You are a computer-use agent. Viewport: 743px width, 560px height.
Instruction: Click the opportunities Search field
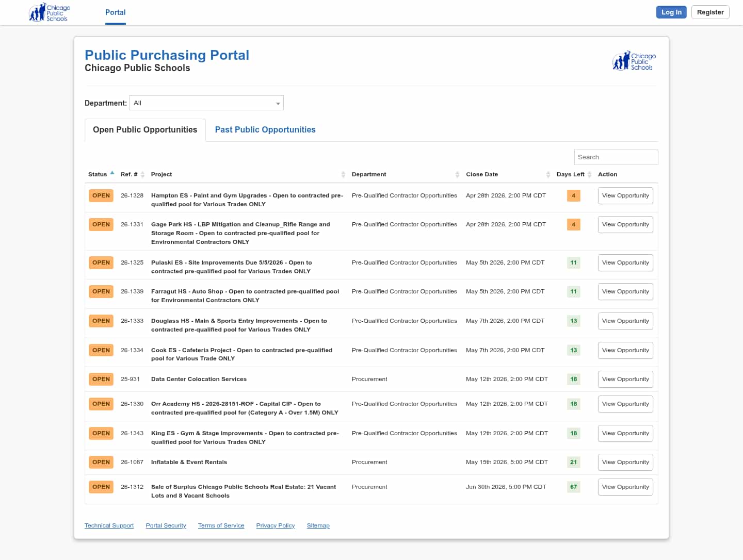tap(616, 157)
